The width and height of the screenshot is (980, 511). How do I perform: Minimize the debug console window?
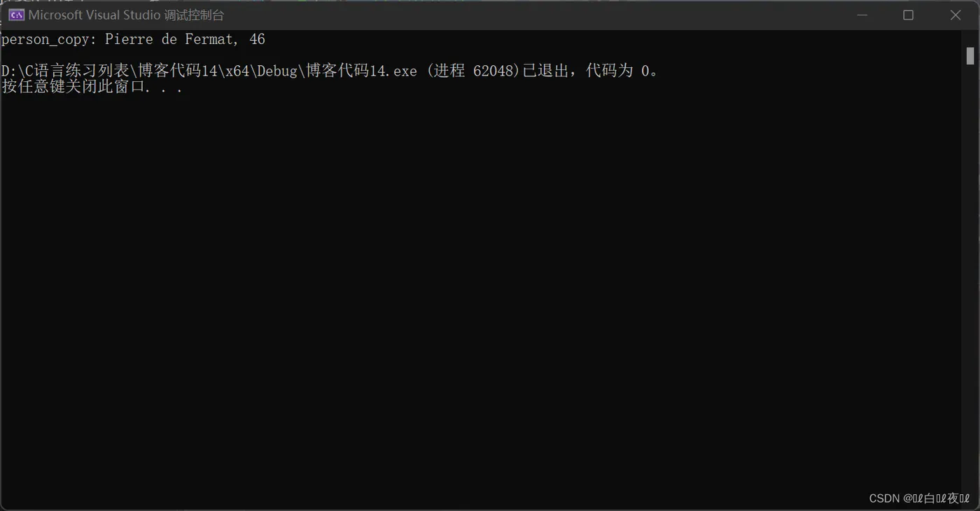[862, 15]
